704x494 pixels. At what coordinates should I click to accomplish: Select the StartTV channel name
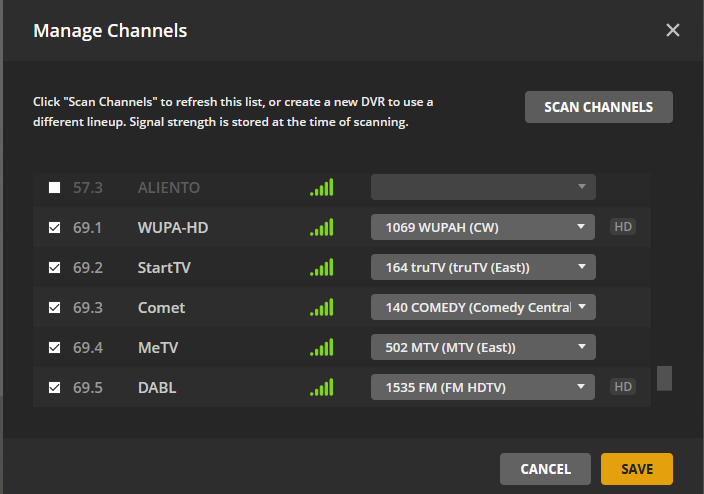[164, 267]
